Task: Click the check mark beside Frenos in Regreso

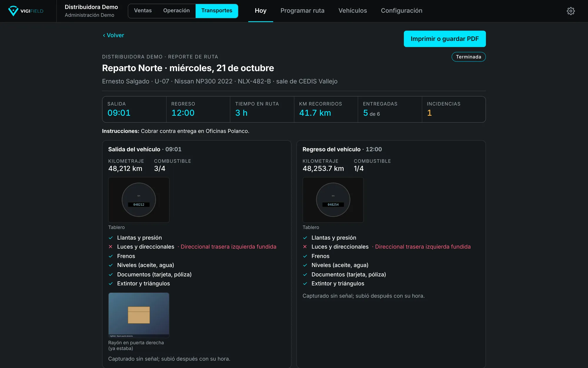Action: click(x=305, y=256)
